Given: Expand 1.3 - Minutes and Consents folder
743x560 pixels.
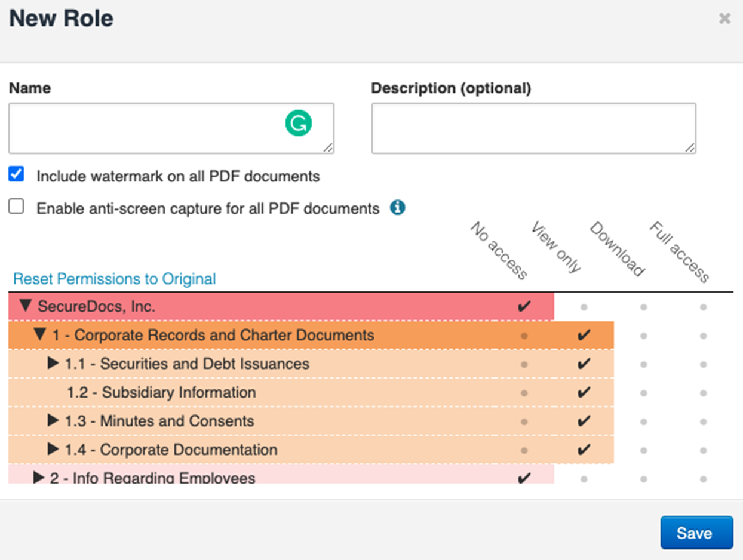Looking at the screenshot, I should pos(53,420).
